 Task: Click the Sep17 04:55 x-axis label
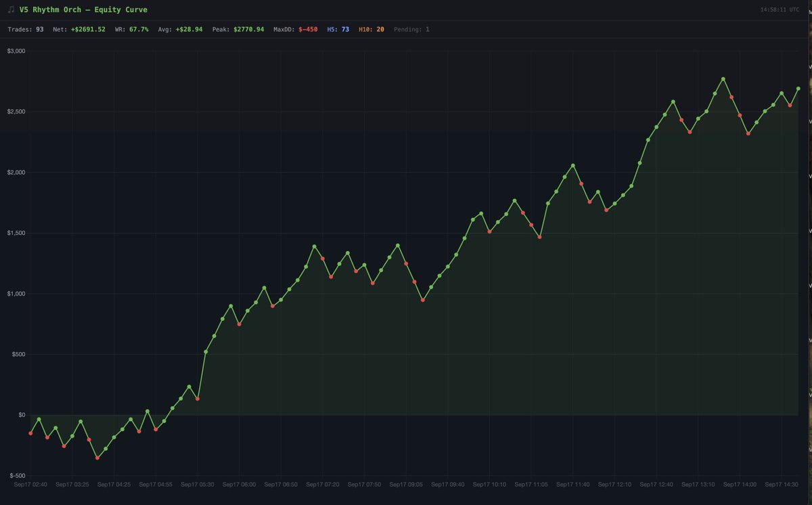156,485
